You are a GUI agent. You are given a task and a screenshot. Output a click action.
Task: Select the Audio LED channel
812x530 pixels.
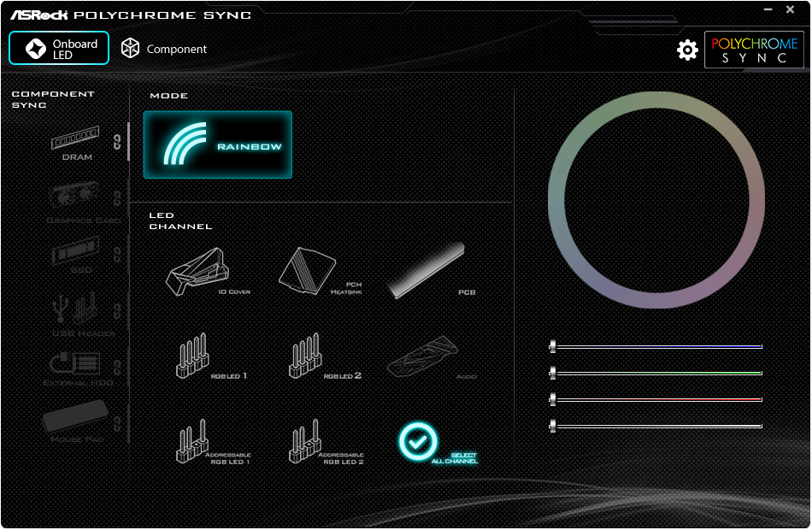tap(432, 357)
